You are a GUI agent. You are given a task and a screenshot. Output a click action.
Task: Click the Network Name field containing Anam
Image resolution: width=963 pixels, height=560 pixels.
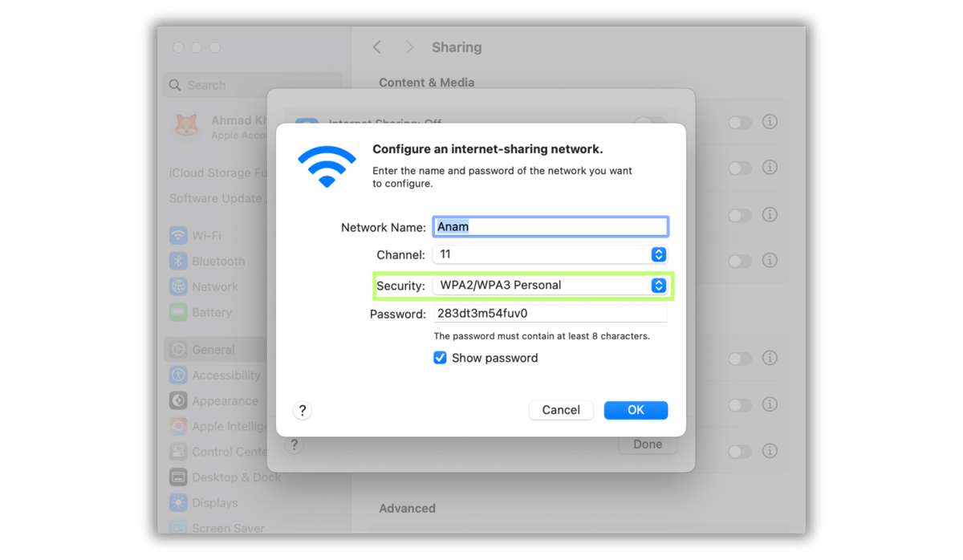551,226
